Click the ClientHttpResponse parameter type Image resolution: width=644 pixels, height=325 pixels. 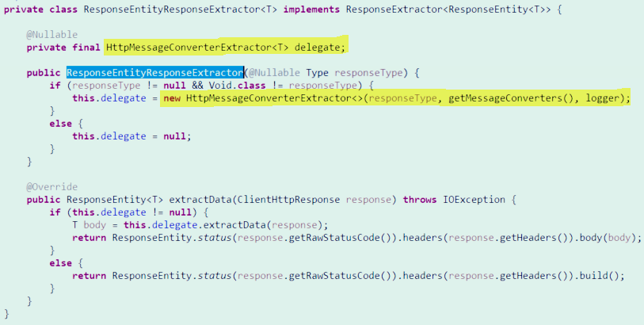[289, 200]
